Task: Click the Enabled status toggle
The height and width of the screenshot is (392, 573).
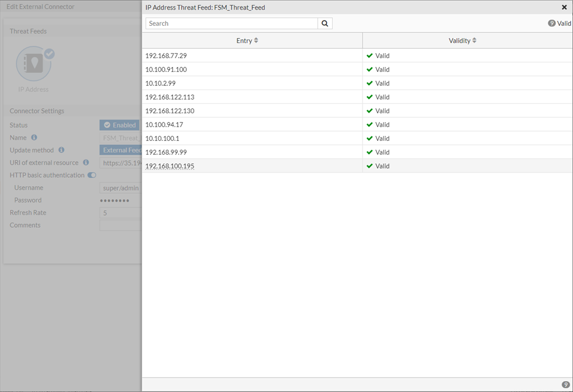Action: [x=119, y=125]
